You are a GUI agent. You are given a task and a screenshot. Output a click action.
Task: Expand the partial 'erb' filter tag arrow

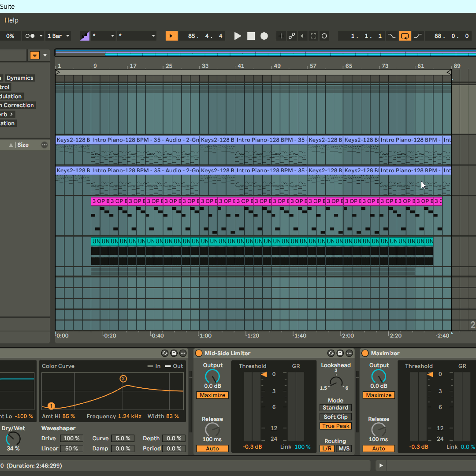pyautogui.click(x=11, y=114)
